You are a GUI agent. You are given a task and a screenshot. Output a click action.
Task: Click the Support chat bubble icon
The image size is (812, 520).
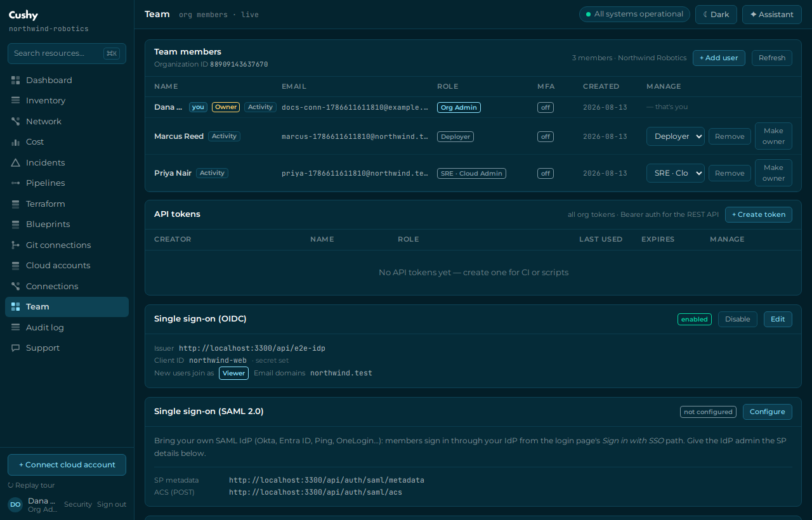point(15,348)
